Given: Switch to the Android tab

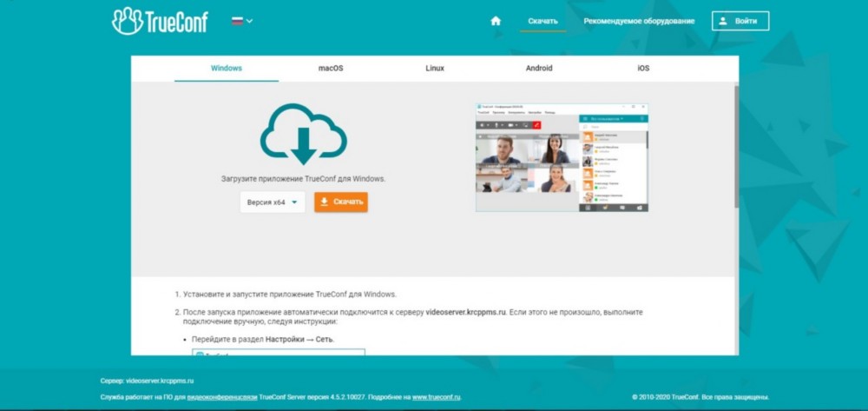Looking at the screenshot, I should point(539,69).
